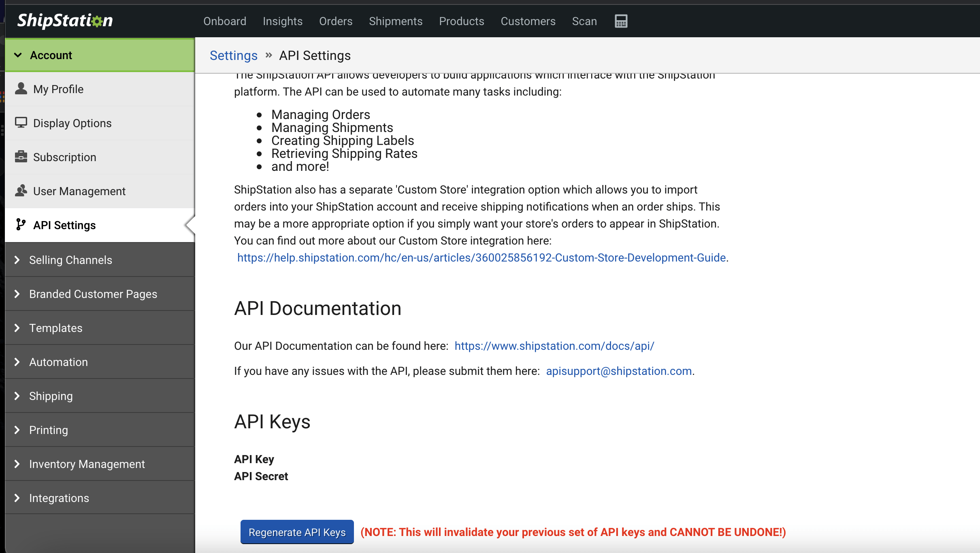Open the Orders tab
The height and width of the screenshot is (553, 980).
[336, 21]
